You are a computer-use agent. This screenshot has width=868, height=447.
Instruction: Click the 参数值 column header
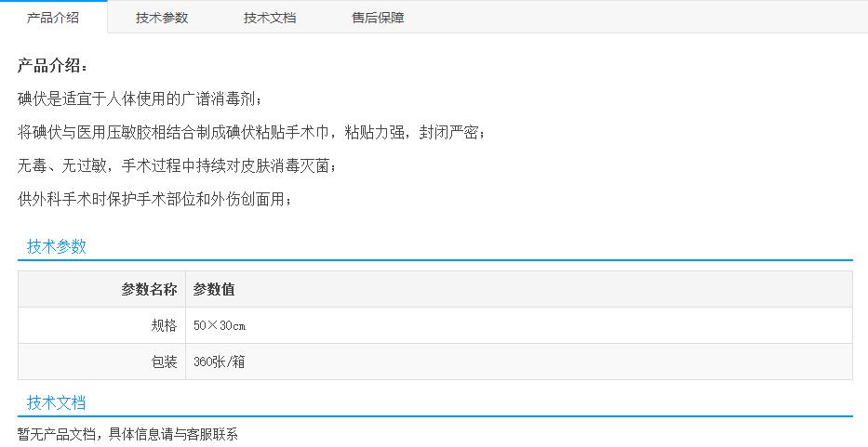(214, 289)
